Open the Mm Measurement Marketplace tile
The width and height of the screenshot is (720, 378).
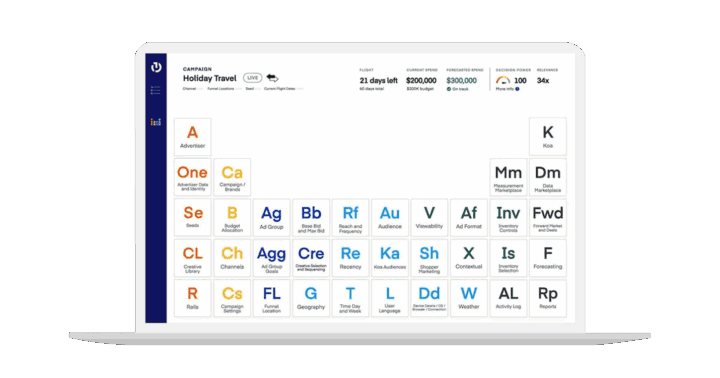coord(508,177)
